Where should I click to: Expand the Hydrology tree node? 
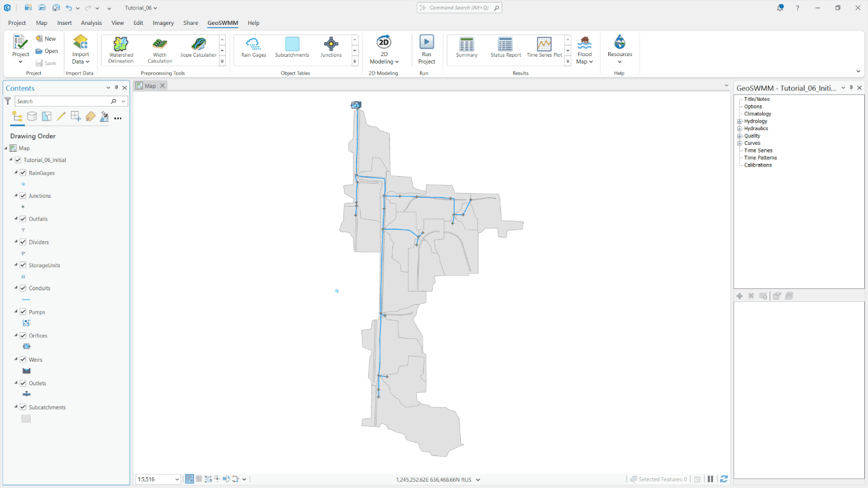click(x=738, y=121)
